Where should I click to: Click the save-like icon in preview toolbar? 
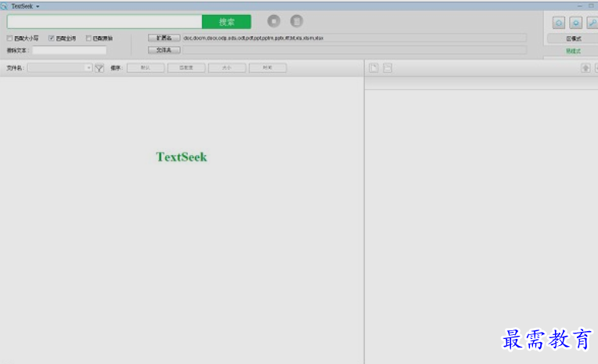click(387, 68)
